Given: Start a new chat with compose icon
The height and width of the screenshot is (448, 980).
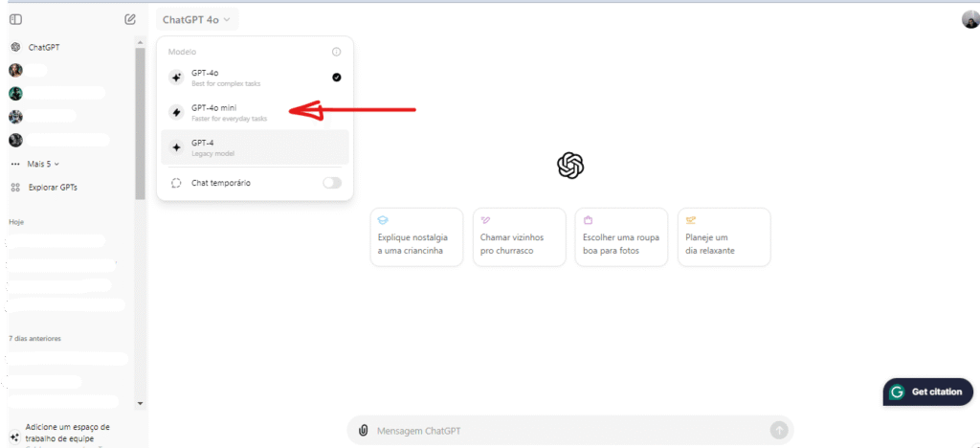Looking at the screenshot, I should coord(130,19).
